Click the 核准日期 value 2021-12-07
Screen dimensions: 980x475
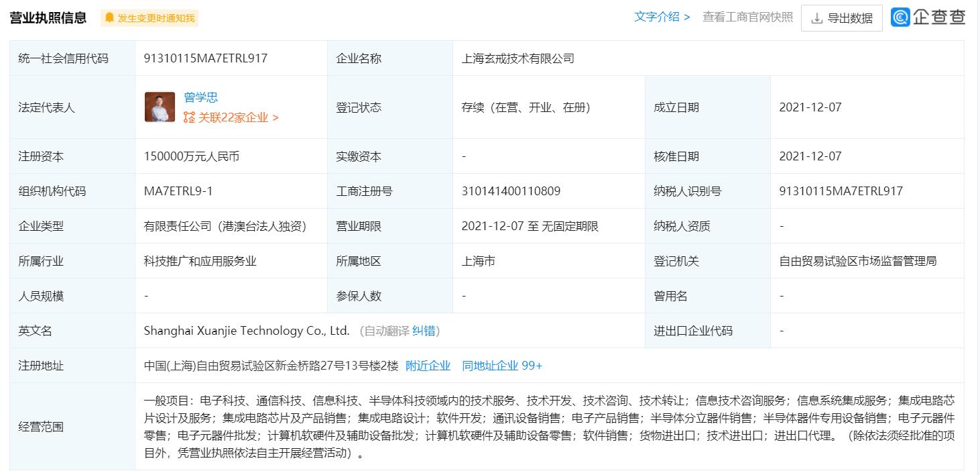tap(810, 156)
